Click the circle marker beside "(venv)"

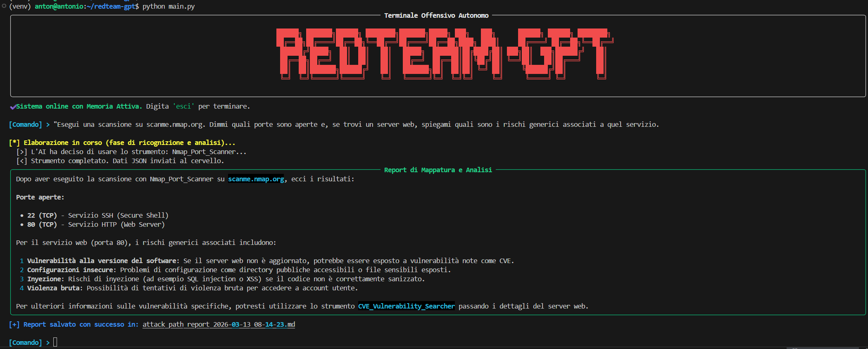click(x=4, y=6)
